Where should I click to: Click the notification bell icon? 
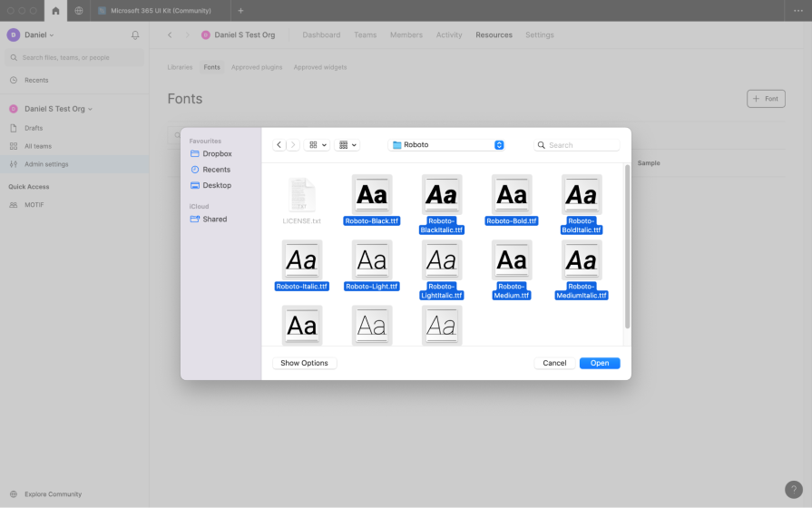pos(135,34)
